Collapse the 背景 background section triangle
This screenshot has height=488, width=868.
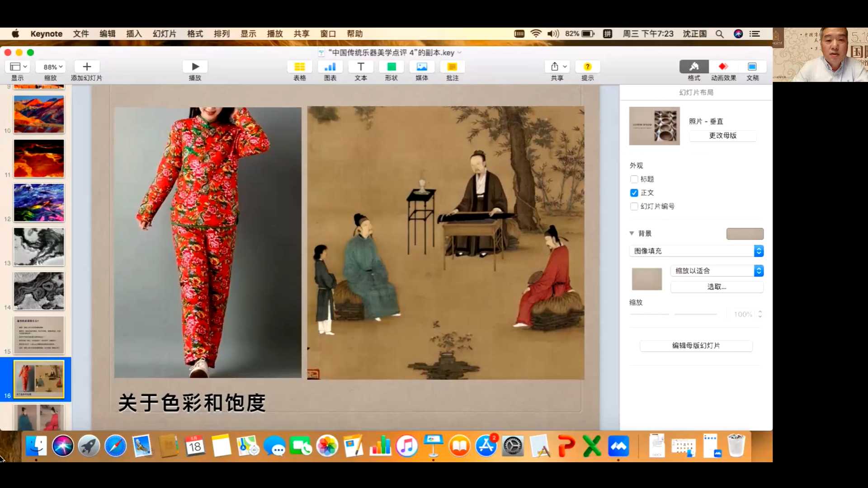(x=632, y=234)
